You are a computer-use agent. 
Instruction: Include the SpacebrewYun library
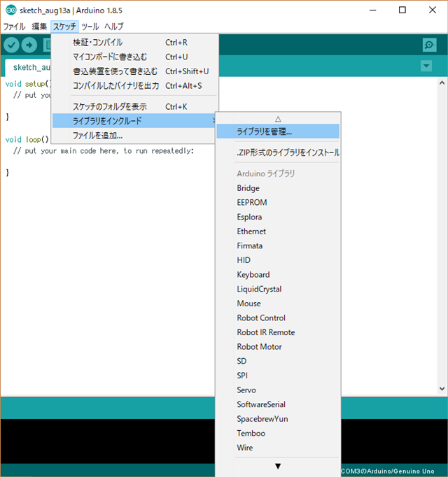coord(278,419)
